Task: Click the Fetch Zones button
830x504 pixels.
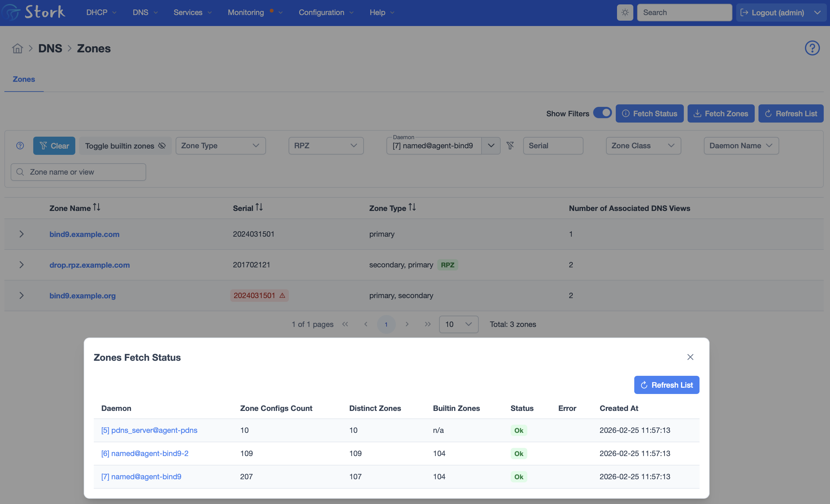Action: (x=721, y=113)
